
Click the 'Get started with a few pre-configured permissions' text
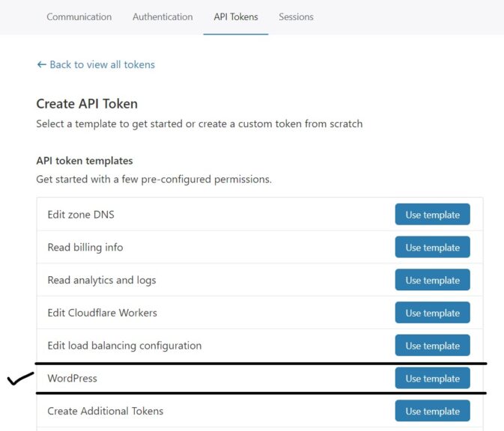(x=154, y=179)
